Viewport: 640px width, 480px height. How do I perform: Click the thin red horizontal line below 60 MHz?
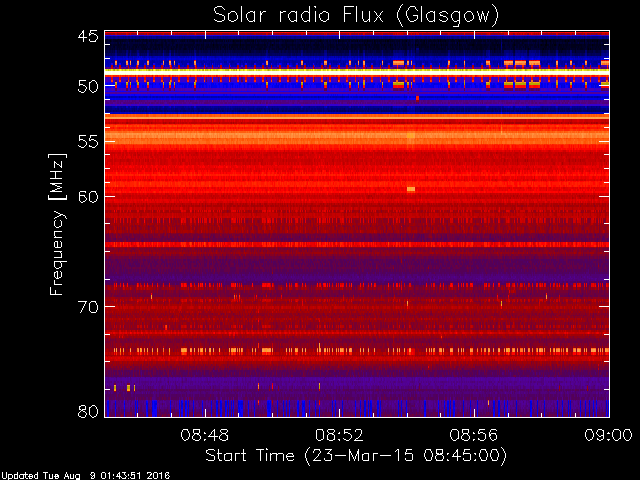[357, 244]
